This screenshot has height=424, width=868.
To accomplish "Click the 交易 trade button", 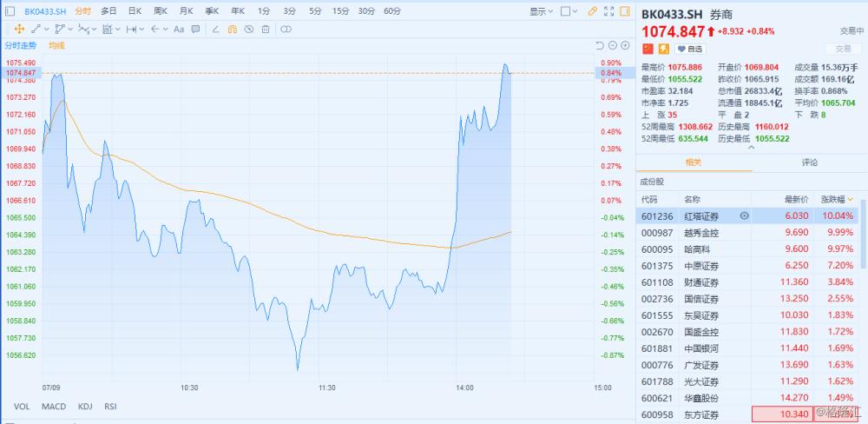I will (843, 49).
